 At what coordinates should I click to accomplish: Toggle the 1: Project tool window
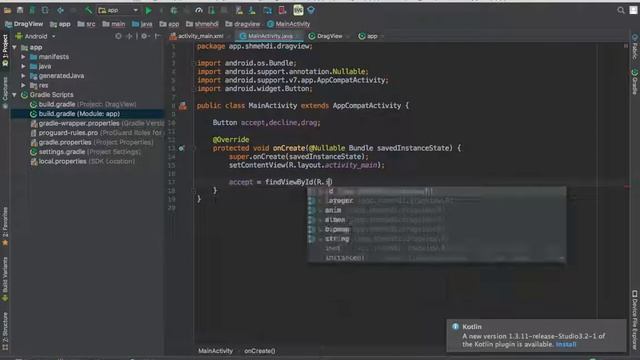click(5, 51)
